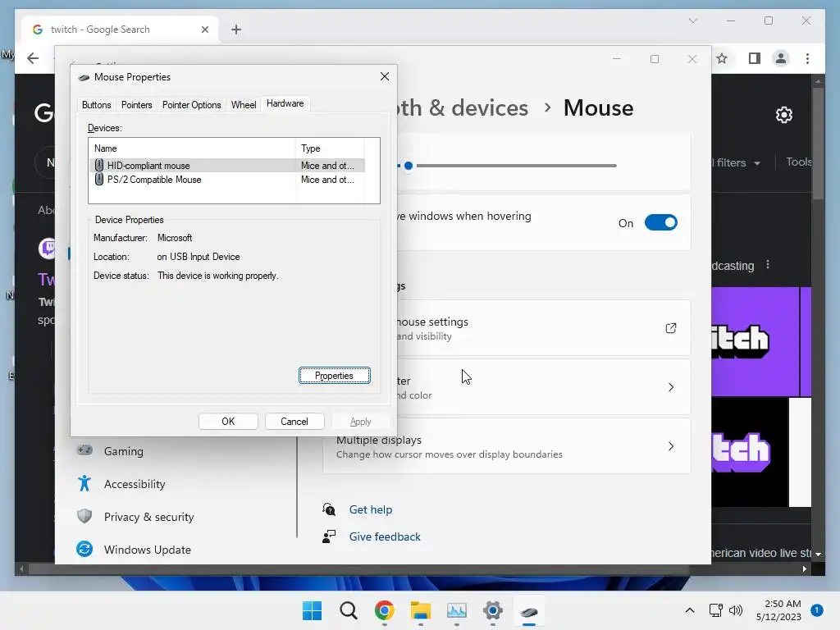This screenshot has width=840, height=630.
Task: Open additional mouse settings external link icon
Action: point(671,328)
